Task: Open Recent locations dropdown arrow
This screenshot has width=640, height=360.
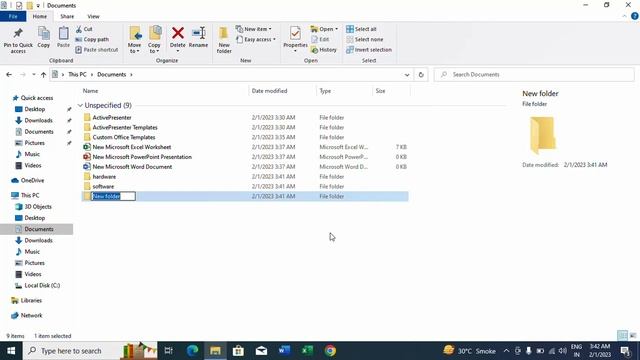Action: (33, 75)
